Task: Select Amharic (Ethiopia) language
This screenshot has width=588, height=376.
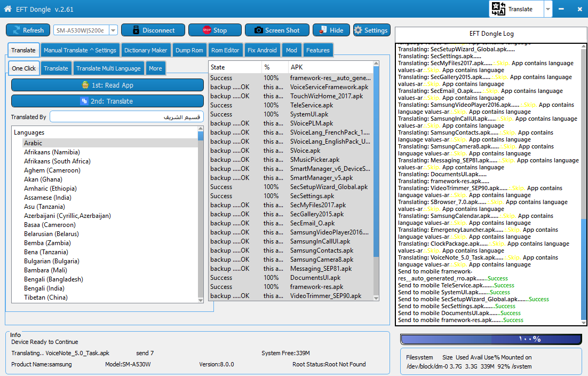Action: click(x=50, y=189)
